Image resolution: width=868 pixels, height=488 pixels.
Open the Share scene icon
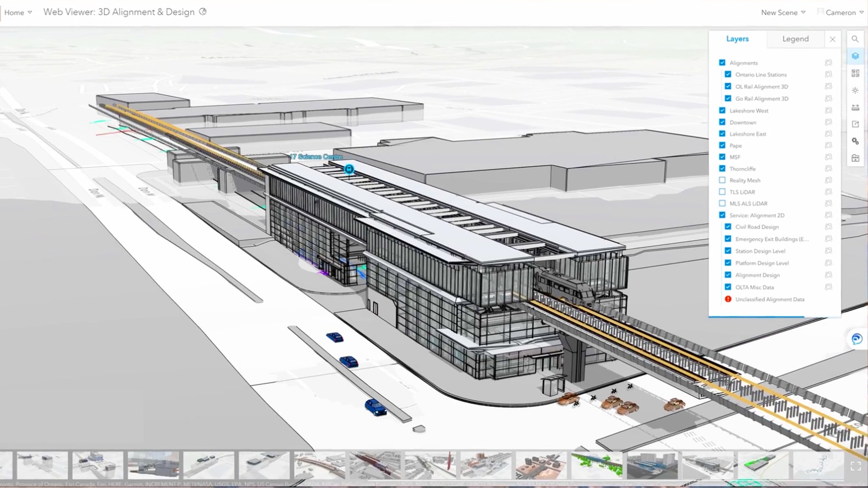click(855, 124)
